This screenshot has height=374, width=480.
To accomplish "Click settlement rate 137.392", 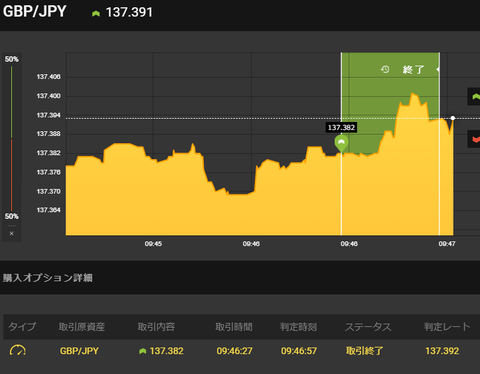I will [442, 351].
